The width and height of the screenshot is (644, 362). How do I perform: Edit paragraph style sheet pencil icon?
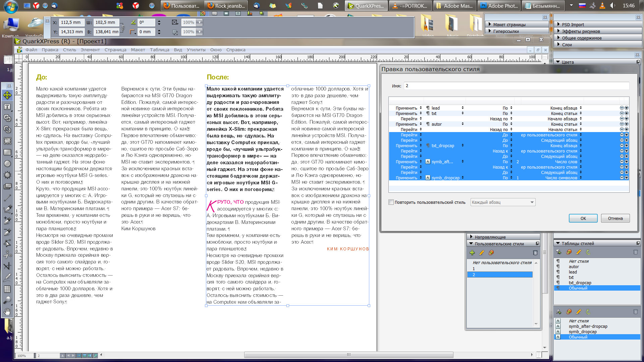[579, 252]
